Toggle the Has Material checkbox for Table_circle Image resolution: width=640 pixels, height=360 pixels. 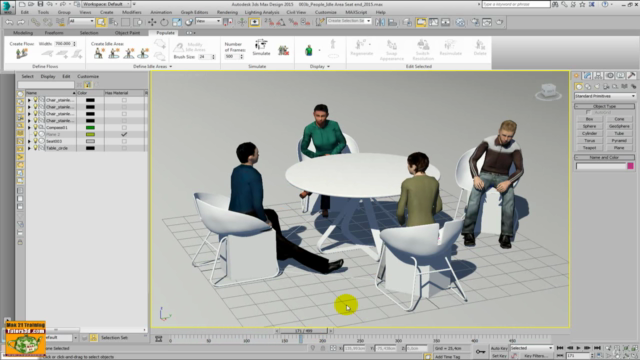coord(124,148)
